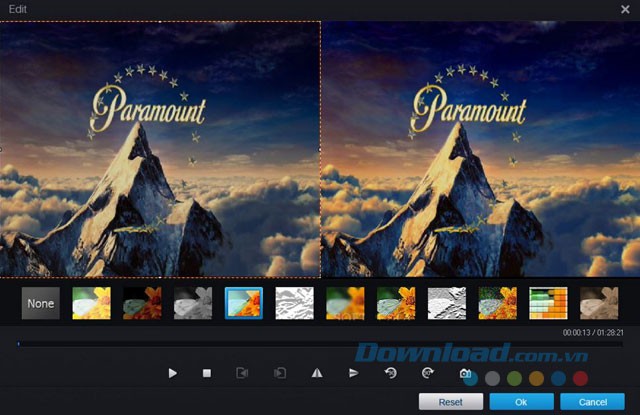Viewport: 640px width, 415px height.
Task: Apply the white emboss sketch effect
Action: click(x=295, y=303)
